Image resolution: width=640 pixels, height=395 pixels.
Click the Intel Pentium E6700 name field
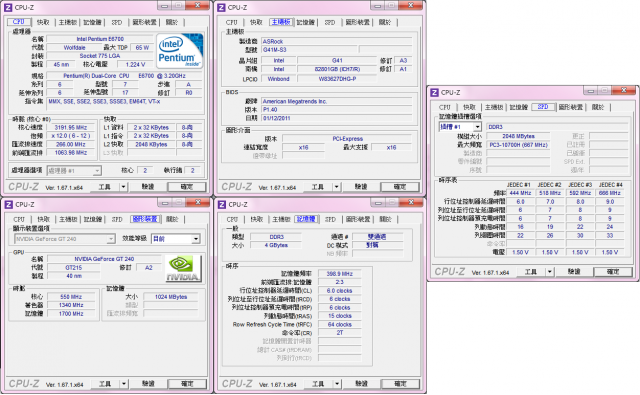click(x=100, y=39)
